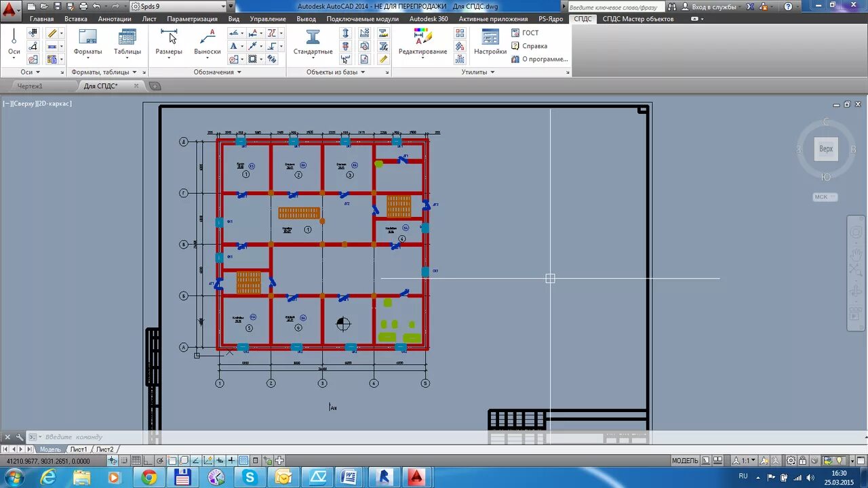Screen dimensions: 868x488
Task: Click the МСК coordinate system dropdown
Action: tap(825, 197)
